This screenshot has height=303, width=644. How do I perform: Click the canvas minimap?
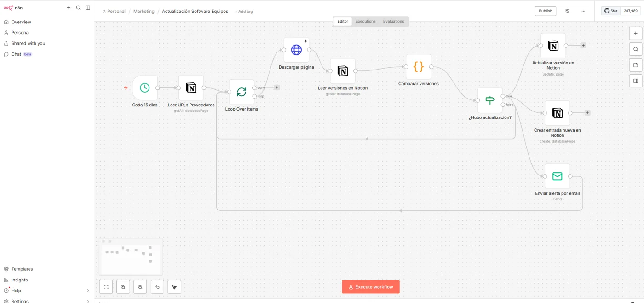(131, 256)
